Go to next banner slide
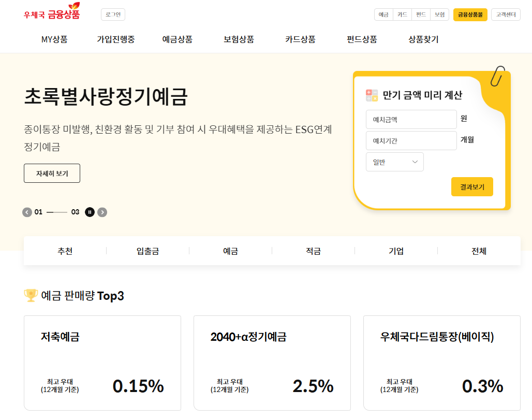The image size is (532, 420). (x=102, y=212)
